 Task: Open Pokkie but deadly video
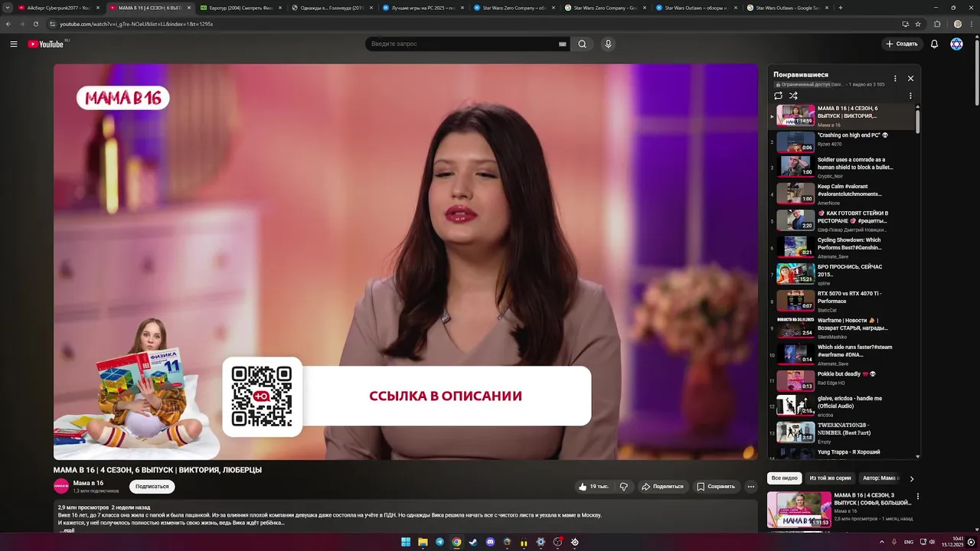842,380
